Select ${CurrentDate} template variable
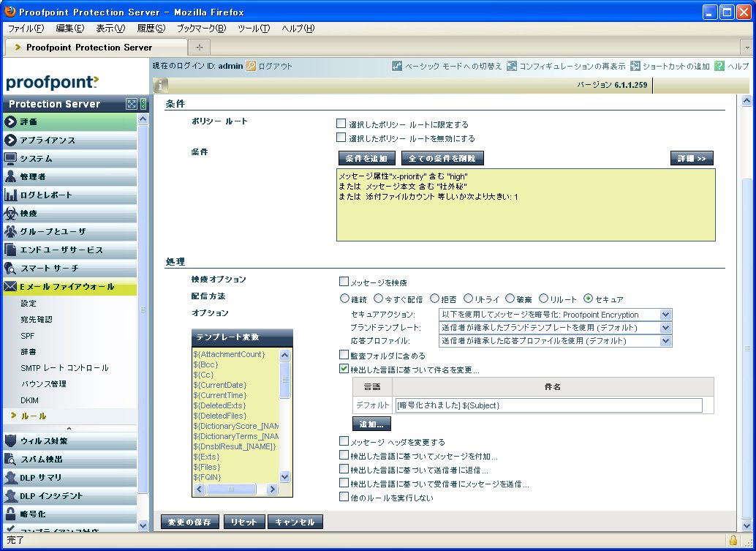 tap(220, 385)
